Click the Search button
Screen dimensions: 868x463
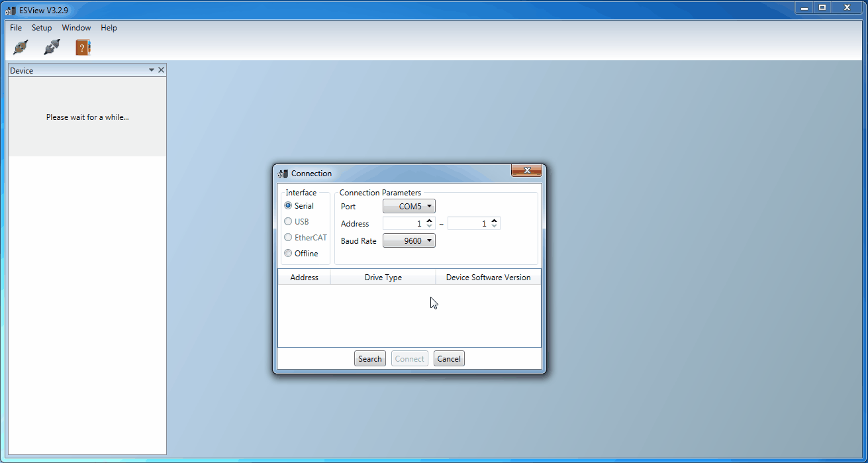(x=370, y=358)
